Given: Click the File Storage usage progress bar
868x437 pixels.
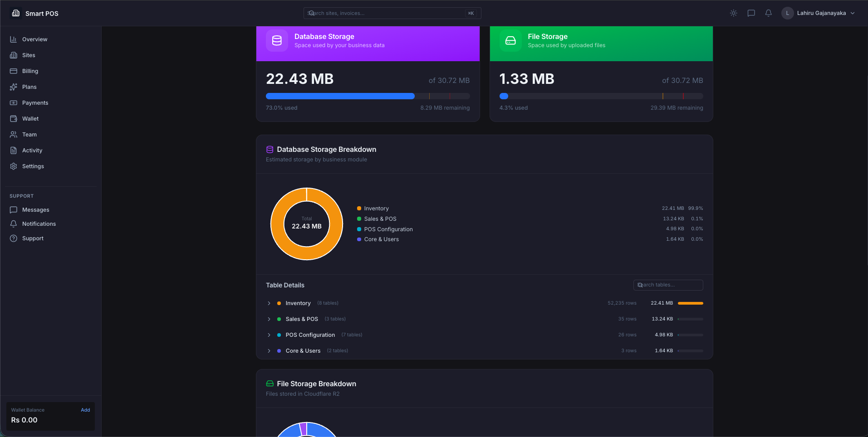Looking at the screenshot, I should pos(601,96).
